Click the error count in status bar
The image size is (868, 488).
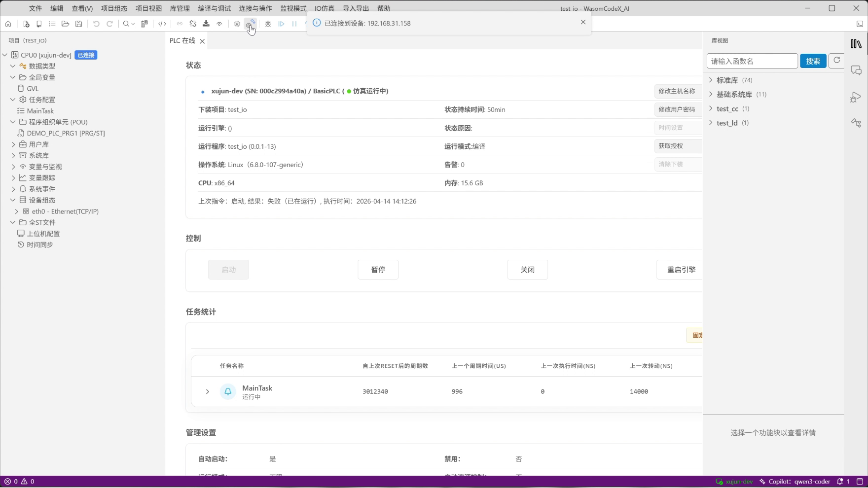11,482
